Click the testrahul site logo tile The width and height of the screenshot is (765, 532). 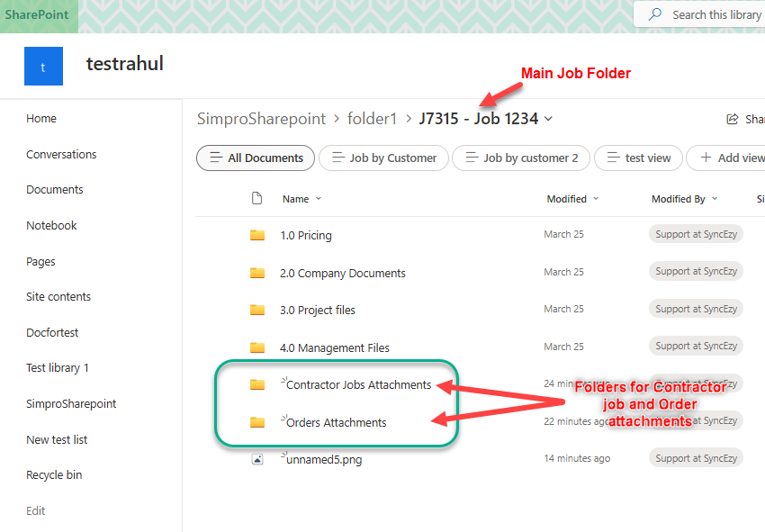click(x=43, y=67)
